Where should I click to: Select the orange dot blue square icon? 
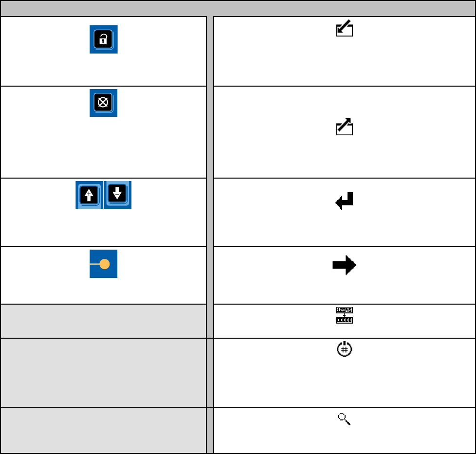coord(104,264)
